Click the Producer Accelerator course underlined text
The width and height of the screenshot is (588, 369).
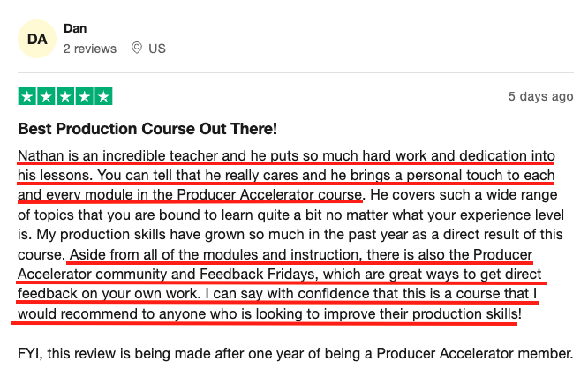(269, 195)
